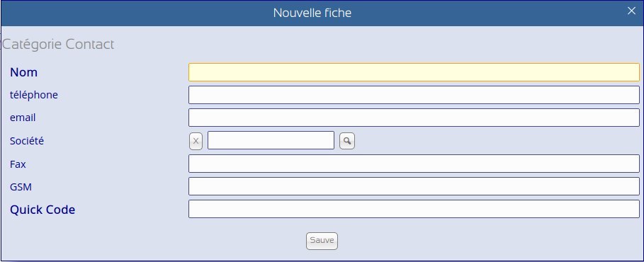Viewport: 644px width, 262px height.
Task: Clear the Société field with X button
Action: click(196, 141)
